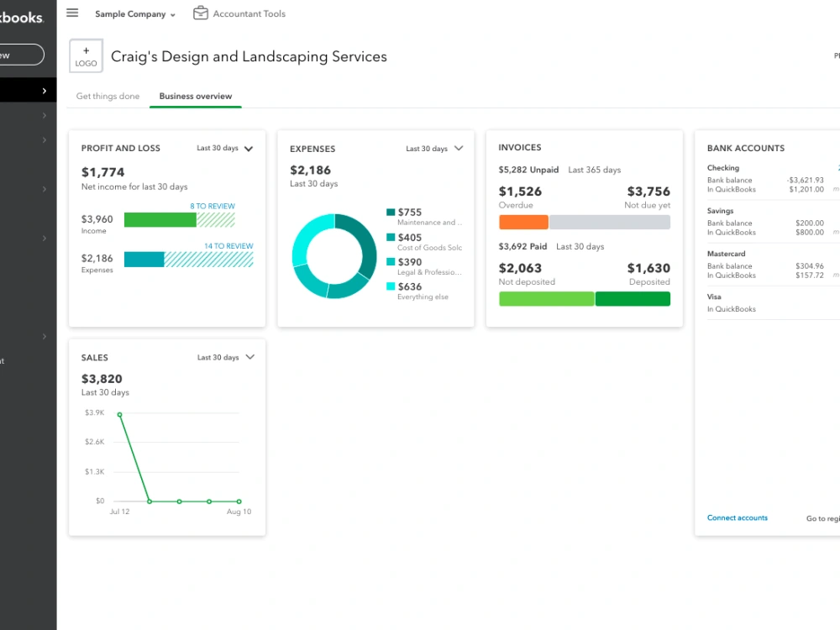Click the $5,282 Unpaid invoices text
The image size is (840, 630).
[x=528, y=170]
